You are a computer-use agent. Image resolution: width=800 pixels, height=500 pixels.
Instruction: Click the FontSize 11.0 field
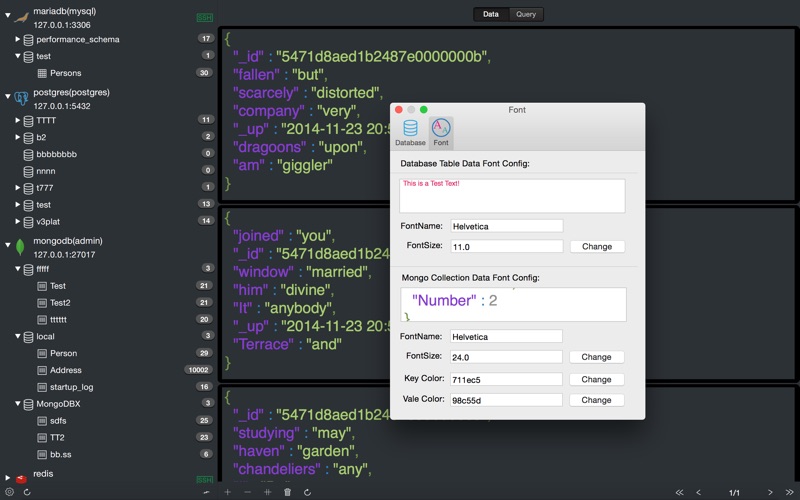pos(507,246)
